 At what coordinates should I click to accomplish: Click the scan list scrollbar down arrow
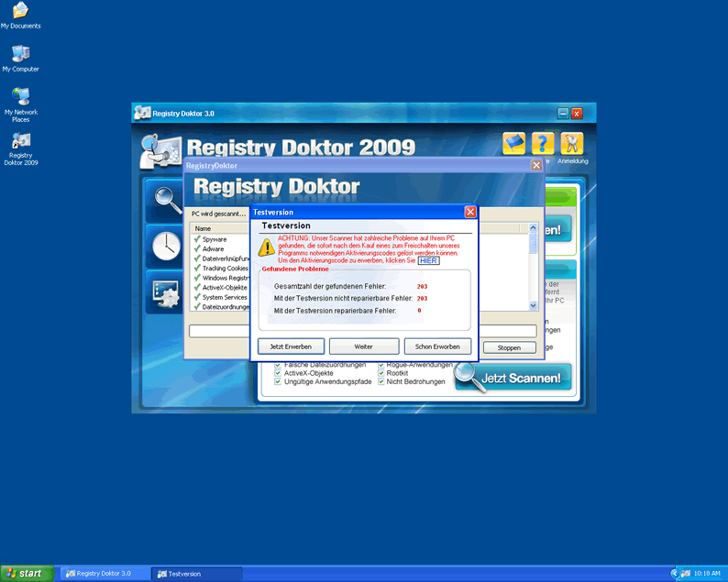pyautogui.click(x=533, y=305)
